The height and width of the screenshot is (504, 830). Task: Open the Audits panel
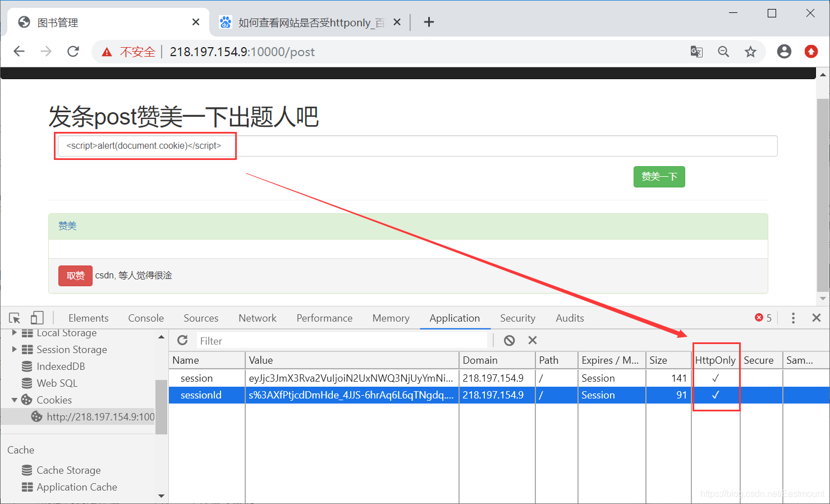click(570, 318)
